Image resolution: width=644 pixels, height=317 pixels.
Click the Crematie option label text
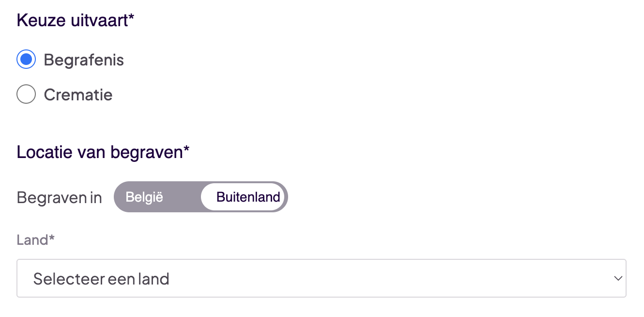tap(78, 95)
